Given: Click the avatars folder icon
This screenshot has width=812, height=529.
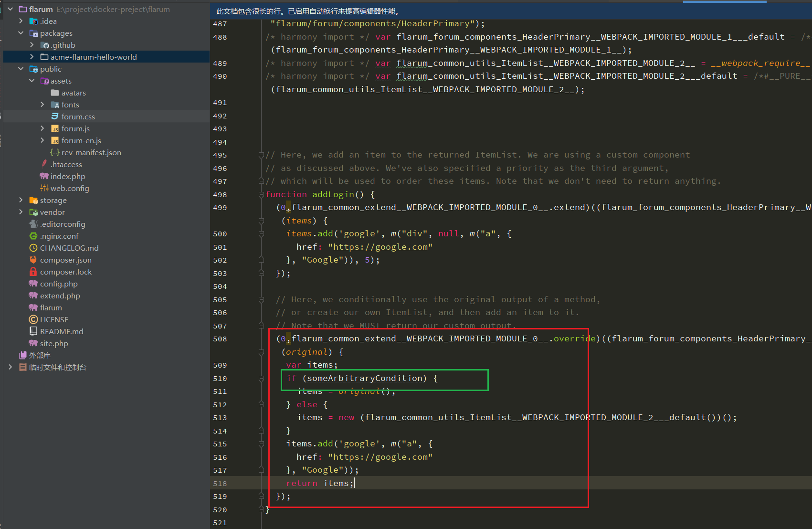Looking at the screenshot, I should click(x=55, y=93).
